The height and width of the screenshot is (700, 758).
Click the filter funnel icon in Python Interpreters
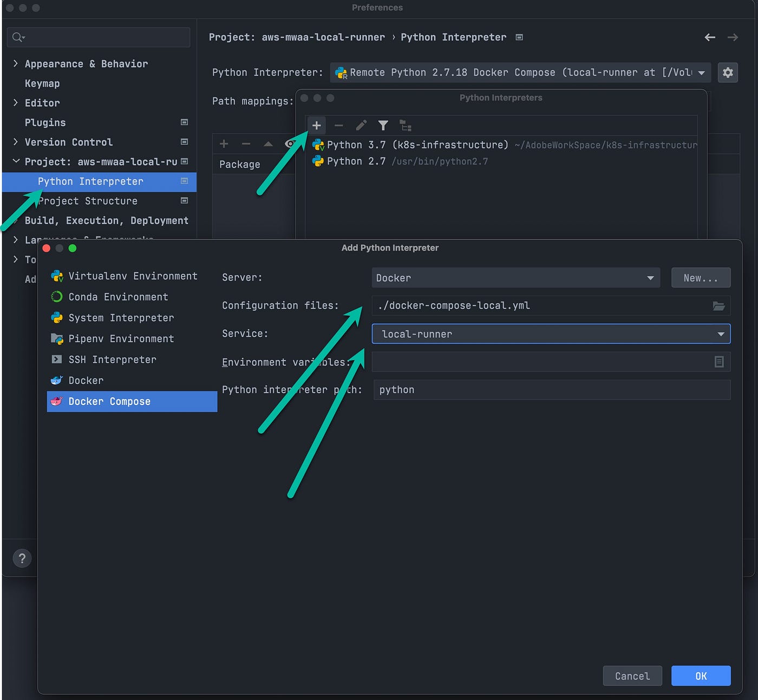tap(383, 126)
